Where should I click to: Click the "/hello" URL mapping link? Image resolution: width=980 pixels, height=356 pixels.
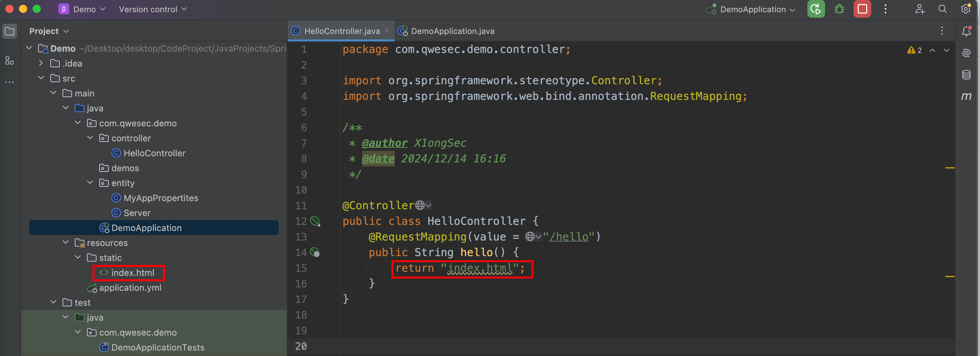coord(569,236)
